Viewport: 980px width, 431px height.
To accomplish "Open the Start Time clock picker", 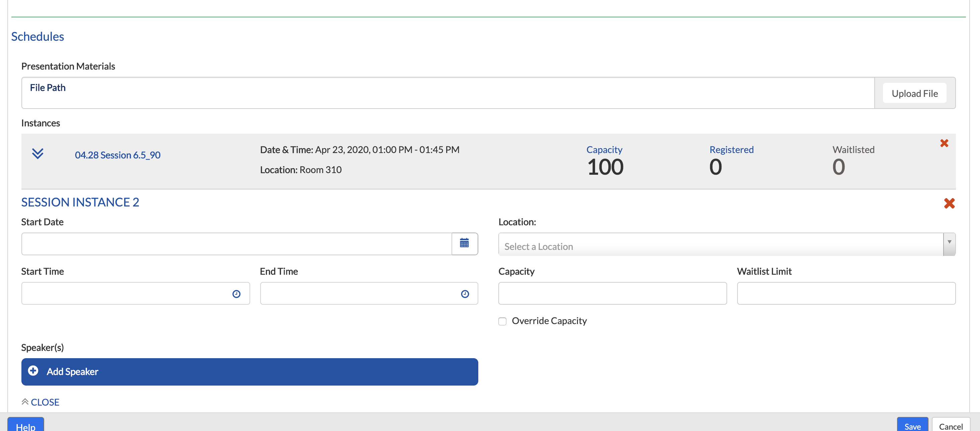I will pyautogui.click(x=236, y=293).
